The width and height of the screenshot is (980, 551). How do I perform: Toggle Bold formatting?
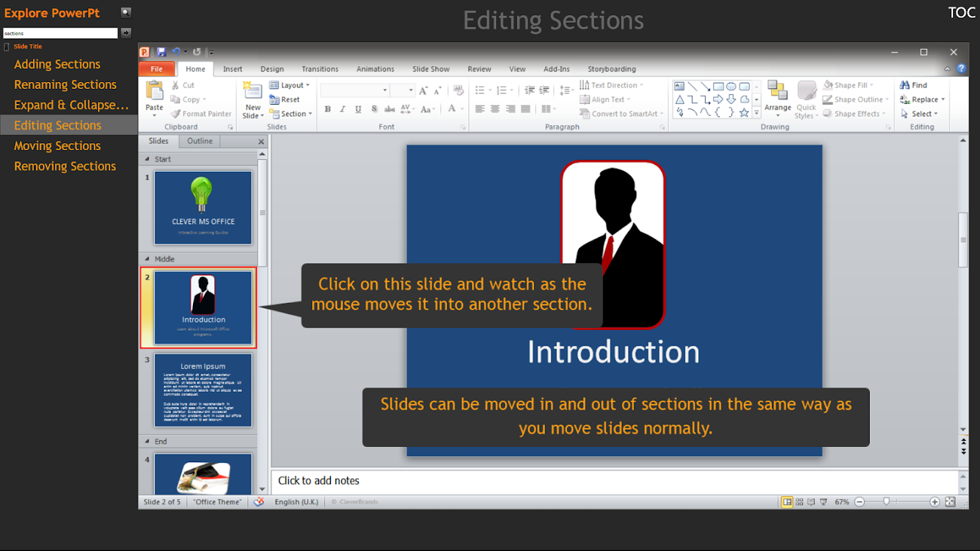pos(328,110)
